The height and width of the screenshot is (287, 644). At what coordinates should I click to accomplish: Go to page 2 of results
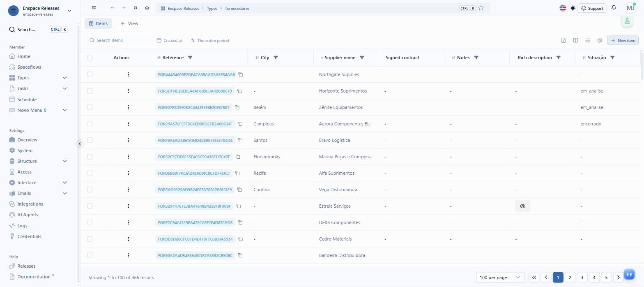click(x=570, y=278)
